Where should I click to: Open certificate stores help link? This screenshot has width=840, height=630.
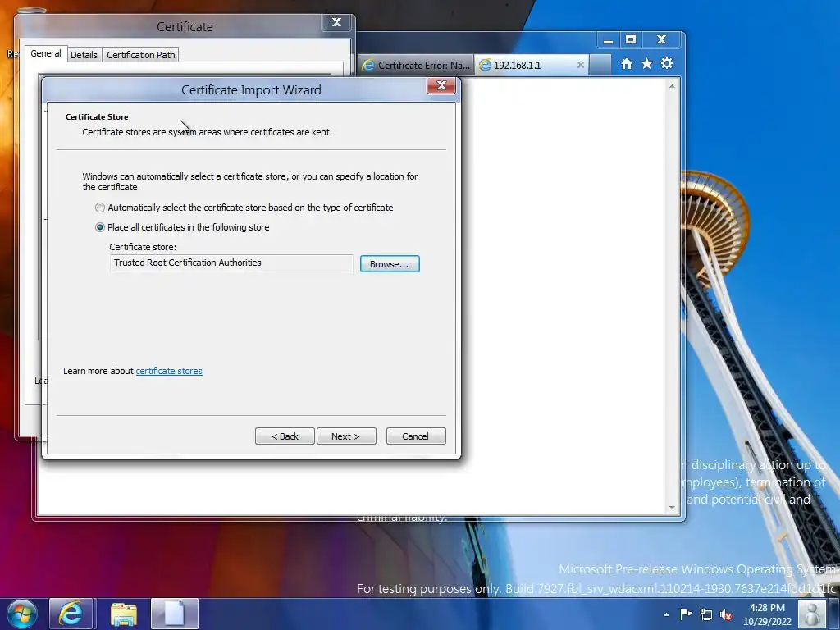click(x=169, y=371)
